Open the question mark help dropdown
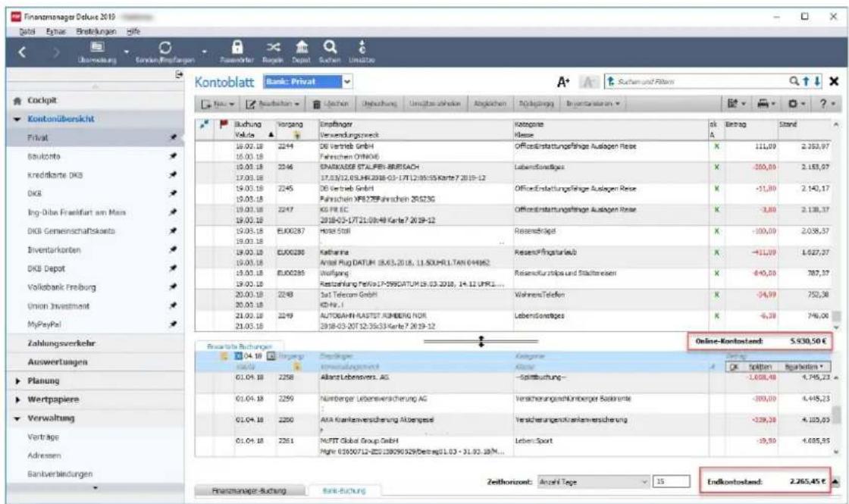The image size is (849, 504). point(826,103)
